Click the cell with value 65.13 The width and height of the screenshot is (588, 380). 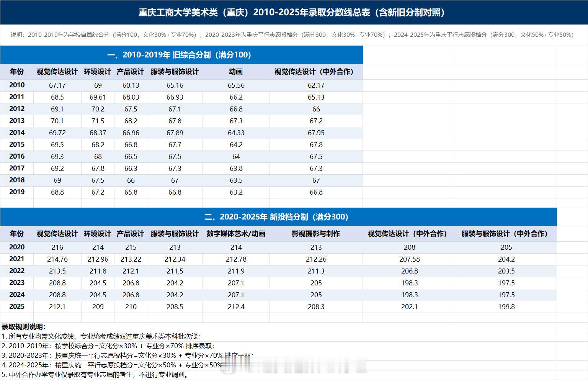click(x=316, y=97)
